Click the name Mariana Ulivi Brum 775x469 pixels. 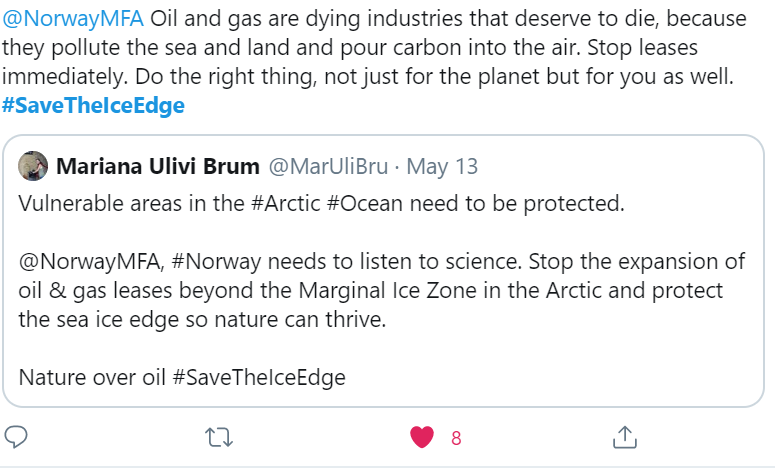[x=156, y=166]
